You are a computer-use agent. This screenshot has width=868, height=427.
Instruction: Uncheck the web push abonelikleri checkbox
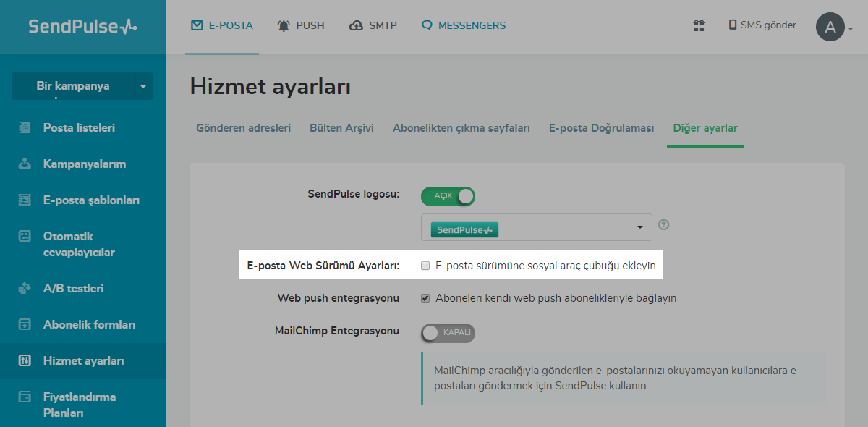426,298
